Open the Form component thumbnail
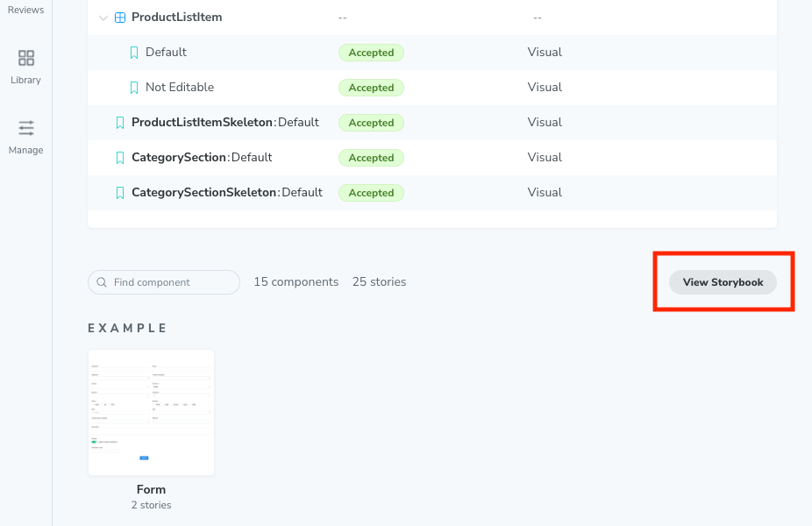Viewport: 812px width, 526px height. [x=151, y=412]
